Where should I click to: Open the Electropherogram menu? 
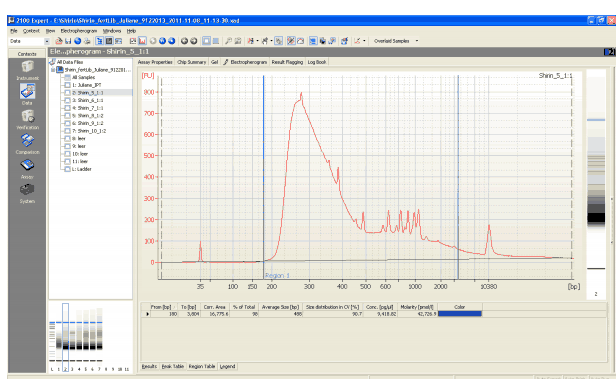(79, 31)
